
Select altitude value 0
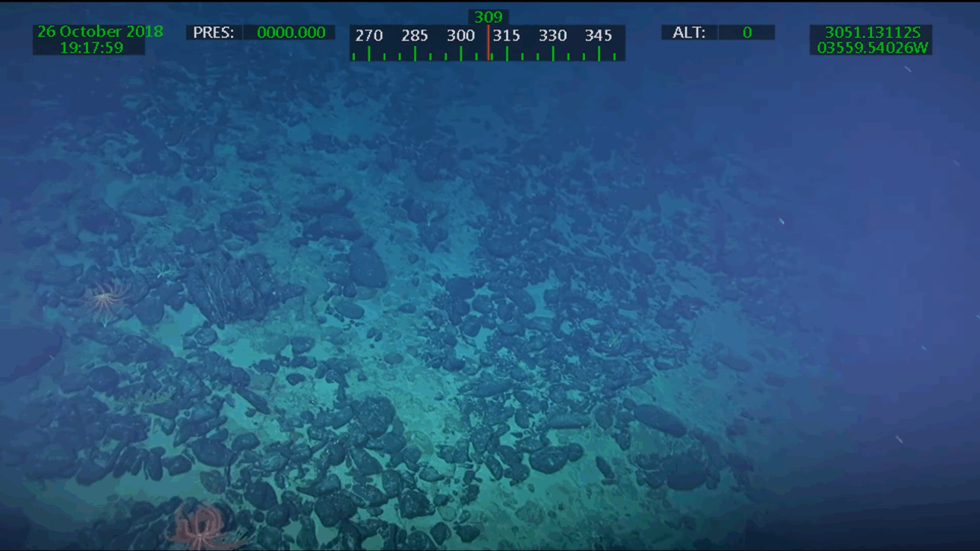pyautogui.click(x=747, y=33)
